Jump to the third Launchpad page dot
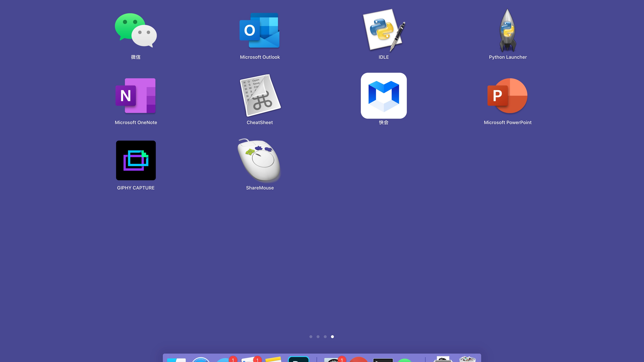 point(325,337)
